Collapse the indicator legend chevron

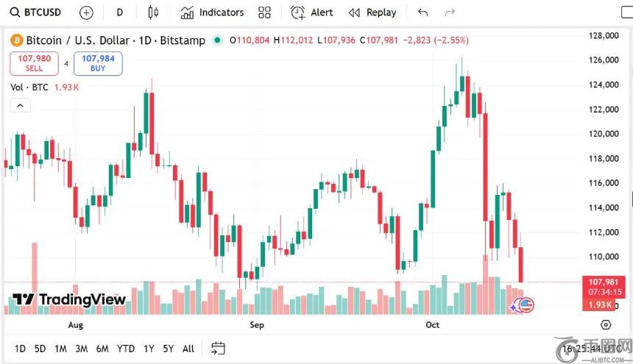click(20, 106)
